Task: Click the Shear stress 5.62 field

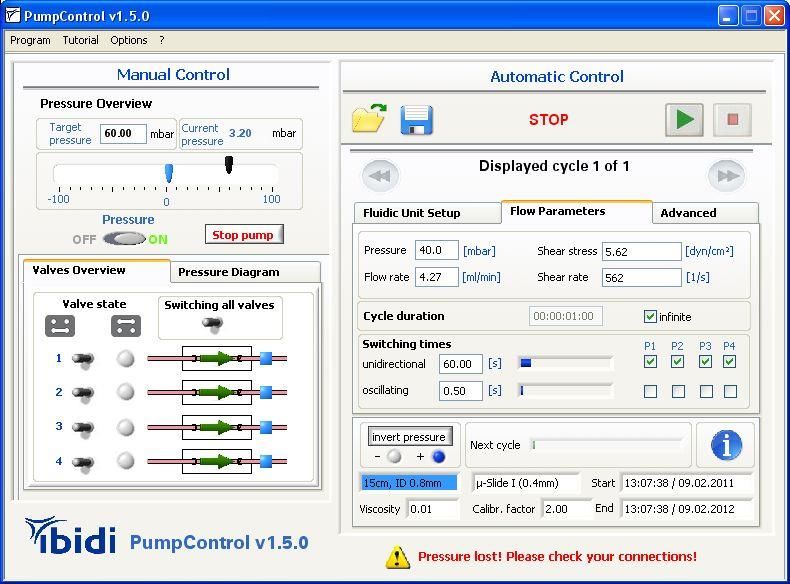Action: coord(641,251)
